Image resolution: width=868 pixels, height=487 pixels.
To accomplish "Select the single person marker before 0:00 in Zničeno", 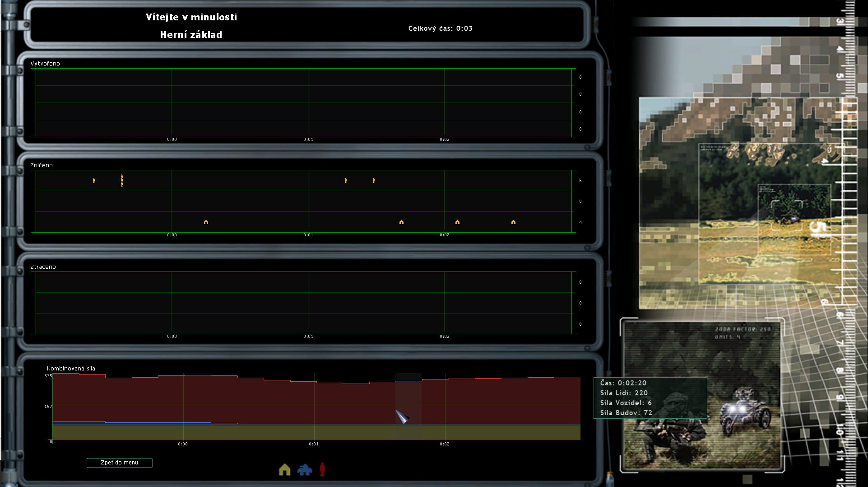I will click(94, 180).
